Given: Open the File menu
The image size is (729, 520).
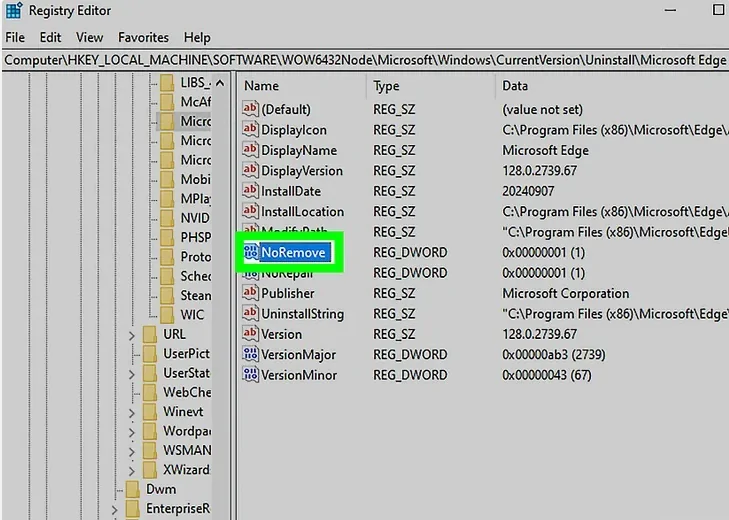Looking at the screenshot, I should click(15, 37).
